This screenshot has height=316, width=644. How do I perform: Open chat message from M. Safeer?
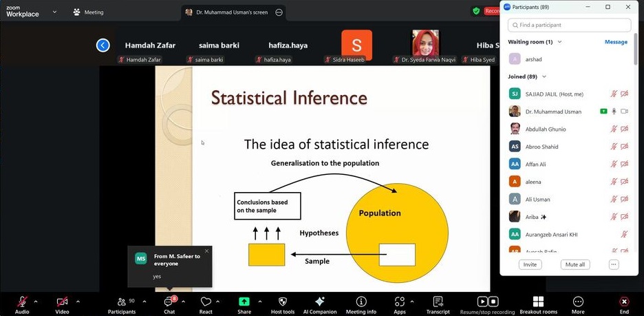click(x=170, y=266)
